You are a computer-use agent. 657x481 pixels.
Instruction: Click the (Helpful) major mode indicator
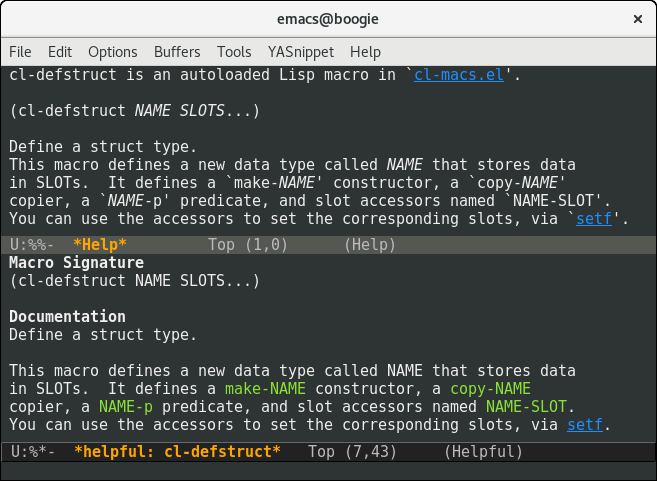click(483, 452)
